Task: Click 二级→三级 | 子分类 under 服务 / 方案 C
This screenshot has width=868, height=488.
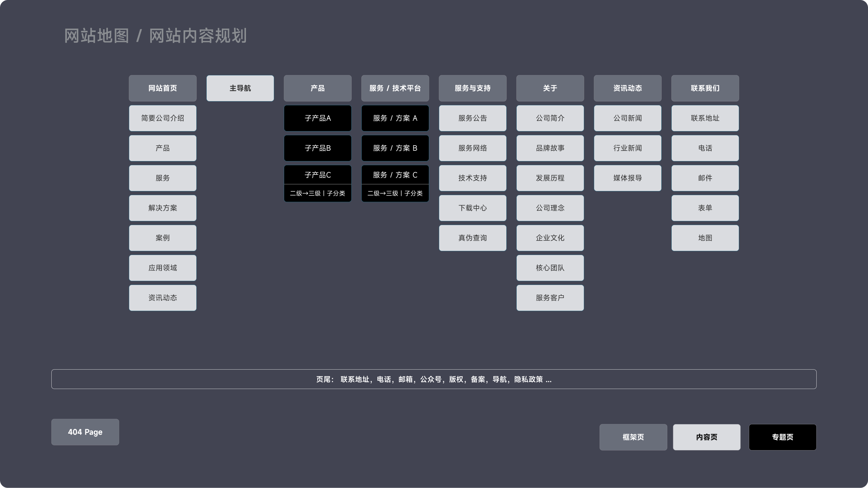Action: coord(395,193)
